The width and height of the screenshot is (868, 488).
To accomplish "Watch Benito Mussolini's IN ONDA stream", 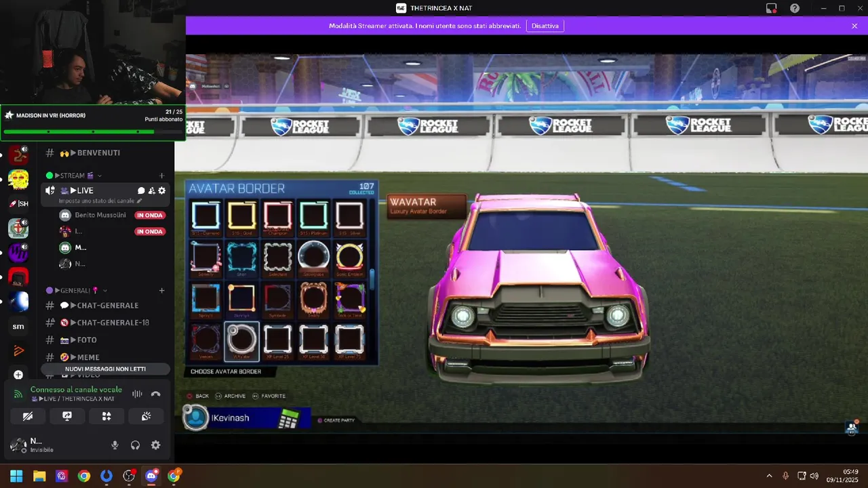I will [149, 215].
